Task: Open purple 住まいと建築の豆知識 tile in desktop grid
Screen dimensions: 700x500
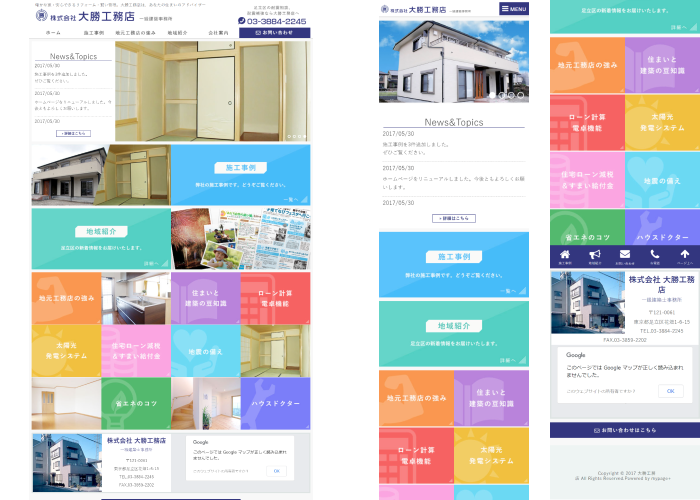Action: tap(206, 298)
